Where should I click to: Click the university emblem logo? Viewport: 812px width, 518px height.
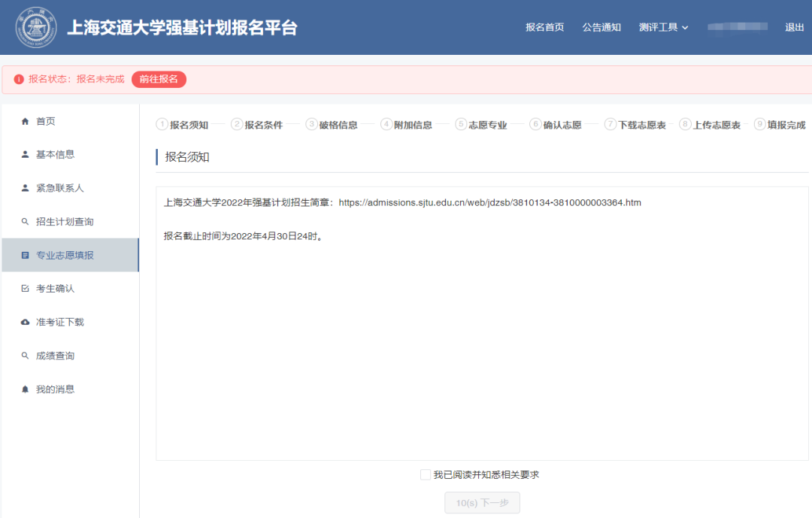pos(35,27)
